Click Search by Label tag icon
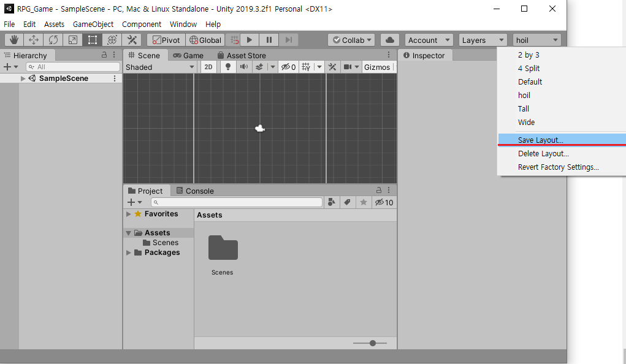626x364 pixels. 347,202
